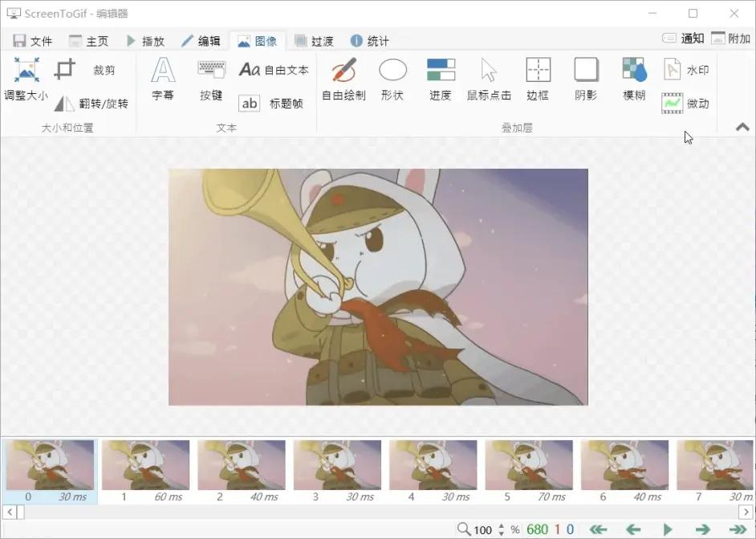Insert a Title Frame (标题帧)
Screen dimensions: 756x539
(x=270, y=104)
